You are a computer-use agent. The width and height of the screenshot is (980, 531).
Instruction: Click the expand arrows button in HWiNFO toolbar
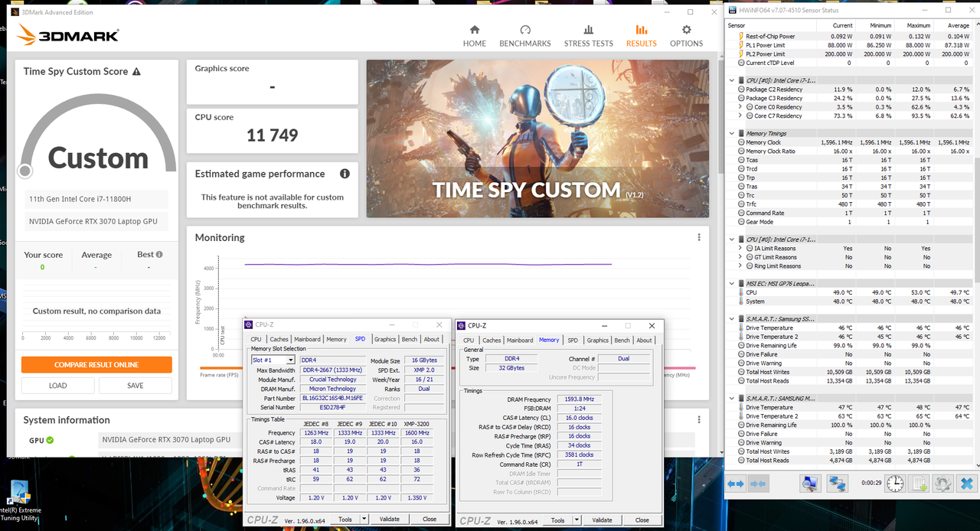pyautogui.click(x=736, y=484)
